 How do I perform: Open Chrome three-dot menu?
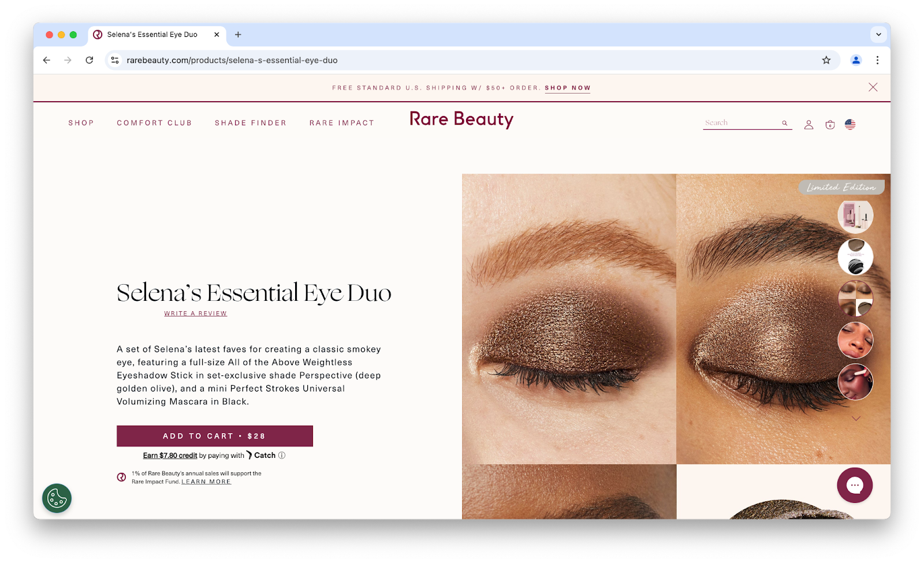[877, 60]
